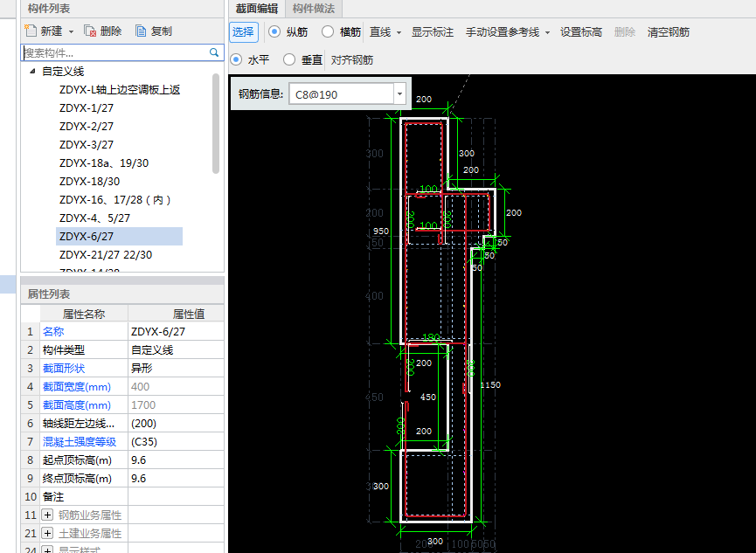This screenshot has width=756, height=553.
Task: Click the 截面高度 value 1700
Action: point(176,405)
